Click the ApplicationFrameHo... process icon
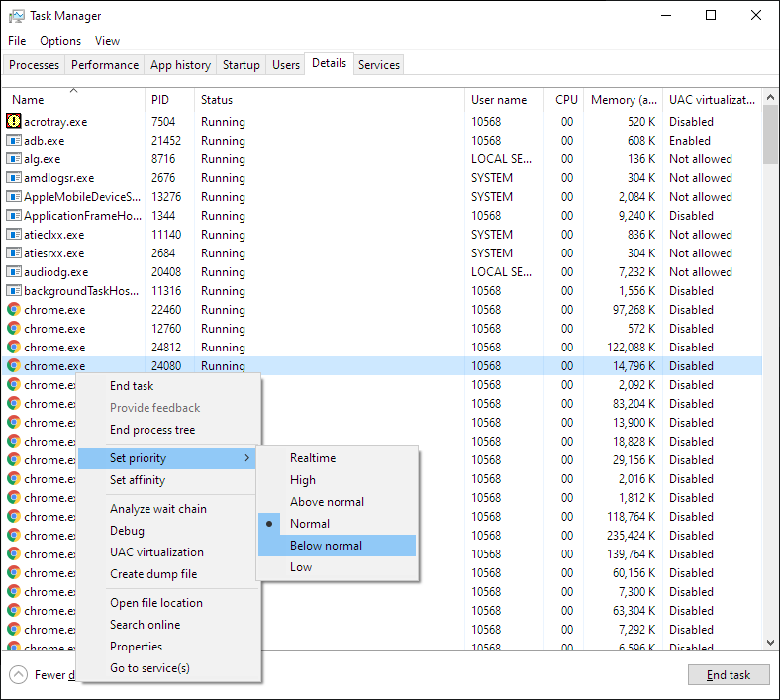The width and height of the screenshot is (780, 700). click(14, 216)
